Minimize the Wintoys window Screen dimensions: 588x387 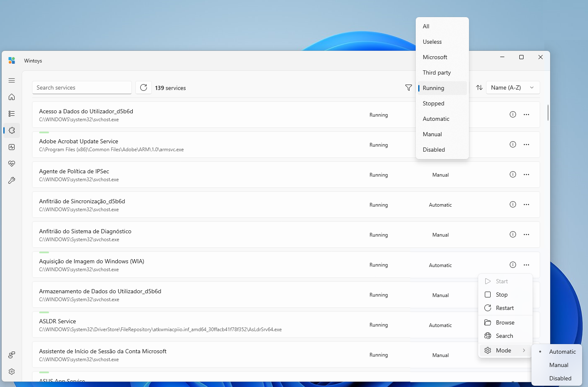coord(502,57)
